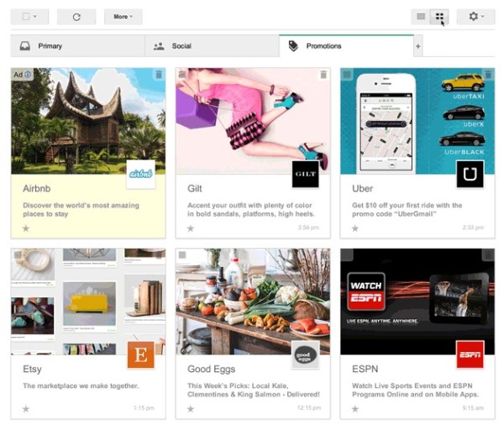Viewport: 504px width, 425px height.
Task: Delete the ESPN email with trash icon
Action: [x=488, y=255]
